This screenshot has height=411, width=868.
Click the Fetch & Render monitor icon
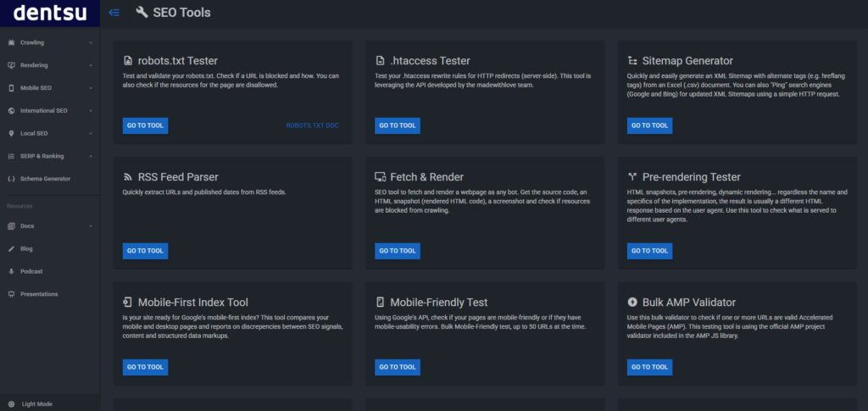(380, 177)
